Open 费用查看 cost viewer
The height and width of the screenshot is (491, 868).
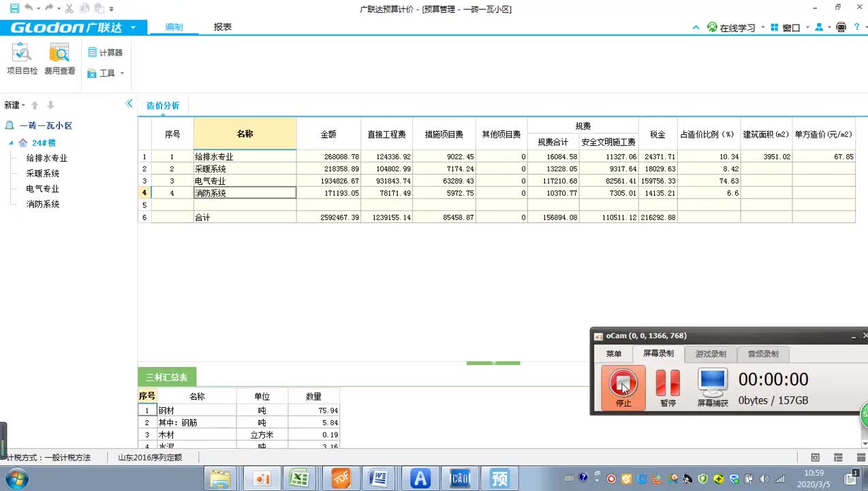point(60,59)
